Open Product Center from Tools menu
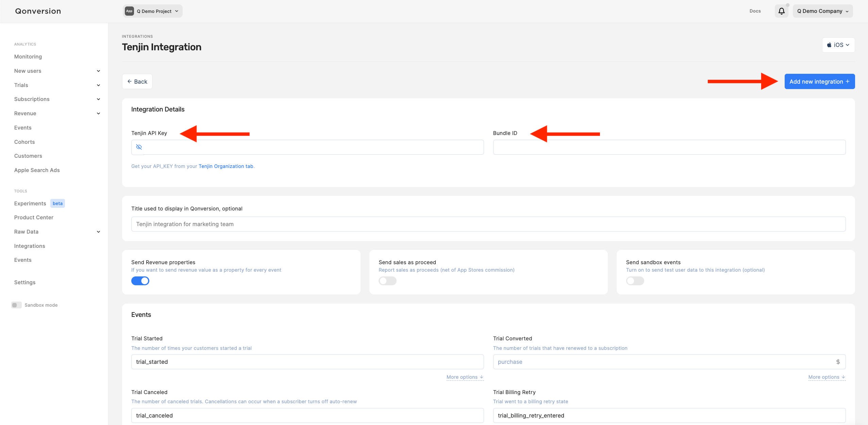868x425 pixels. (x=34, y=218)
